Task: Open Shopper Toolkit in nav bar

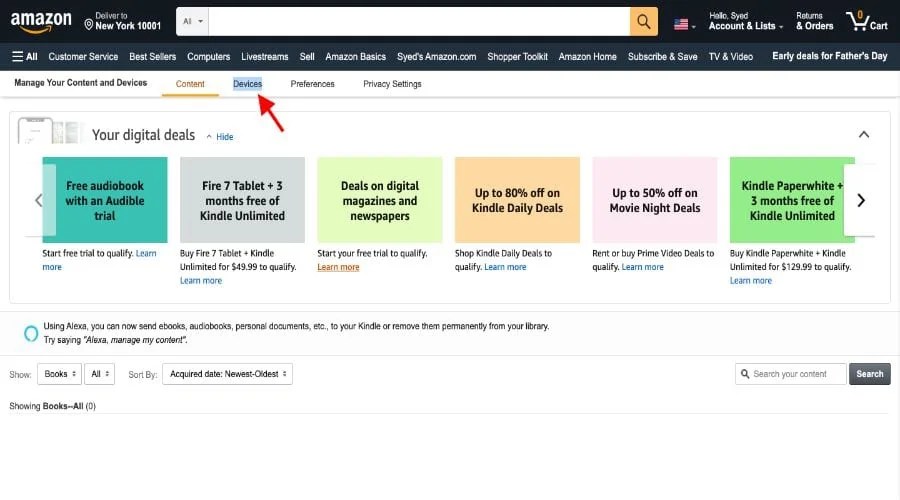Action: (x=517, y=56)
